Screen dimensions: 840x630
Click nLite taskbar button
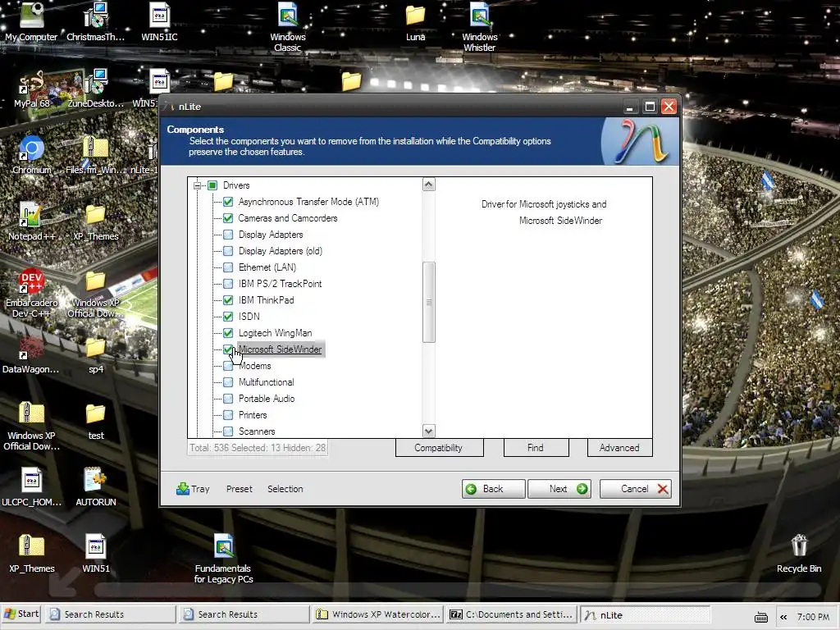pyautogui.click(x=646, y=614)
